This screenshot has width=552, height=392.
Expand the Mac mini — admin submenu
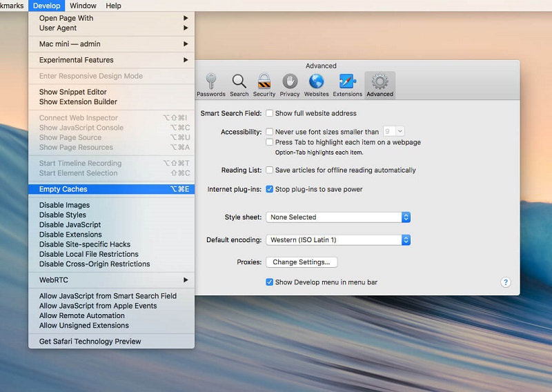coord(111,44)
